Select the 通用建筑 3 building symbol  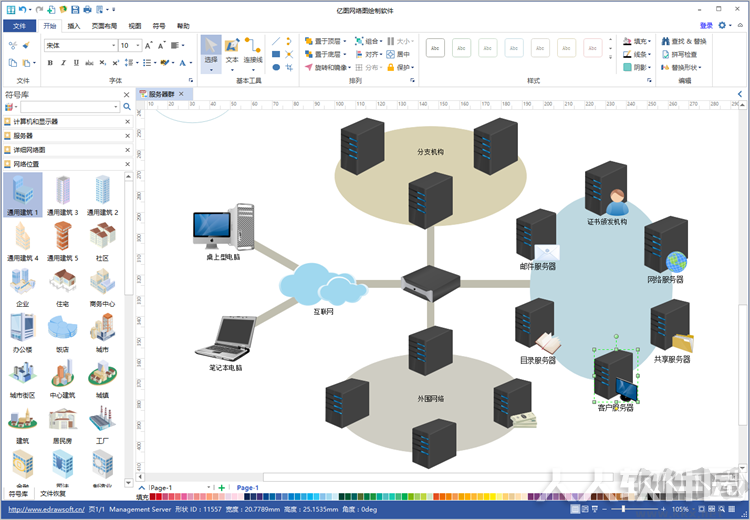click(63, 195)
